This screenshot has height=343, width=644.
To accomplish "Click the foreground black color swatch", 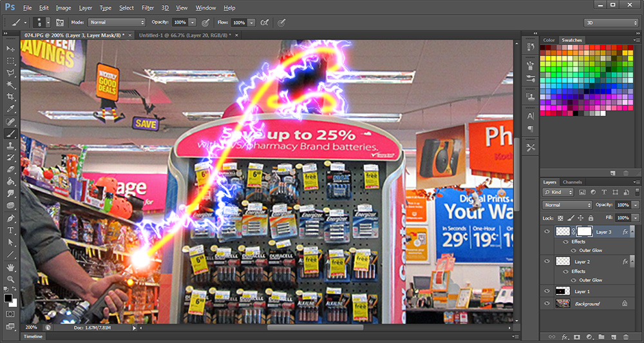I will 8,298.
